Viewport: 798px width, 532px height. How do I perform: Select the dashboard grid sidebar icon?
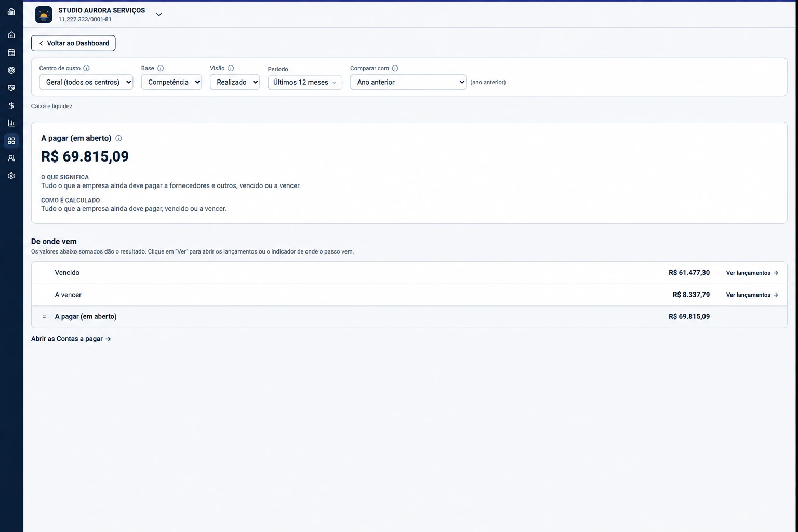pyautogui.click(x=11, y=141)
